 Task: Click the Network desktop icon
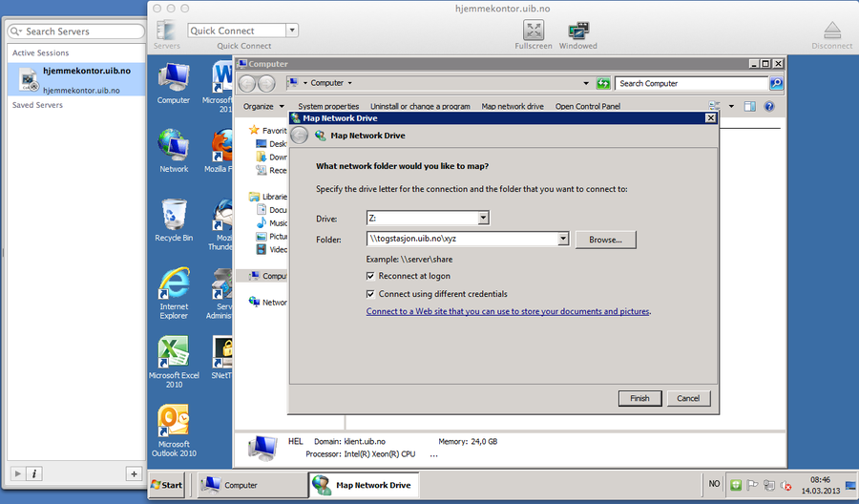(x=174, y=145)
